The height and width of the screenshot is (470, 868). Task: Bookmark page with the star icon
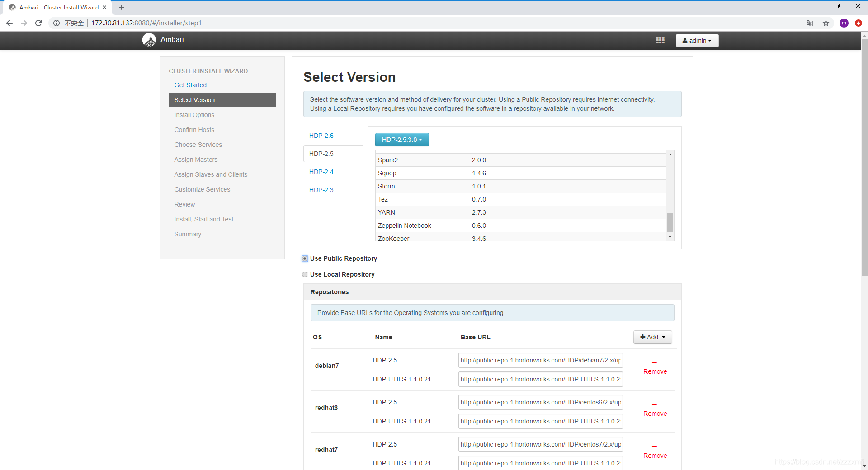click(x=826, y=23)
